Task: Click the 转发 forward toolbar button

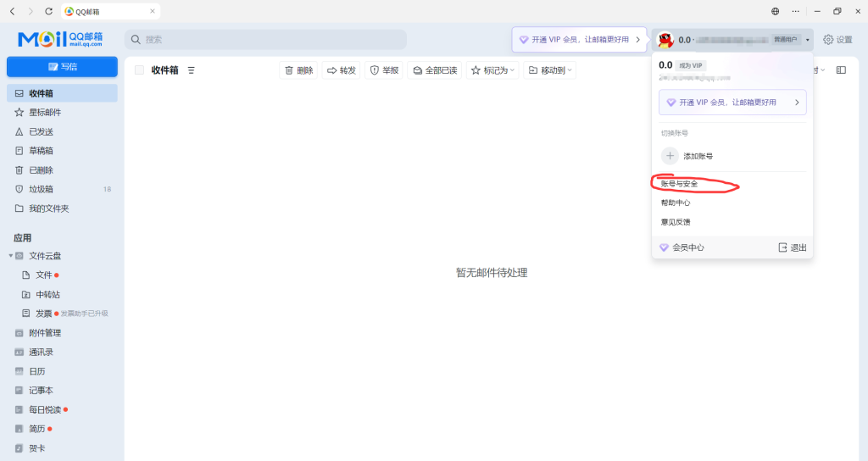Action: [342, 70]
